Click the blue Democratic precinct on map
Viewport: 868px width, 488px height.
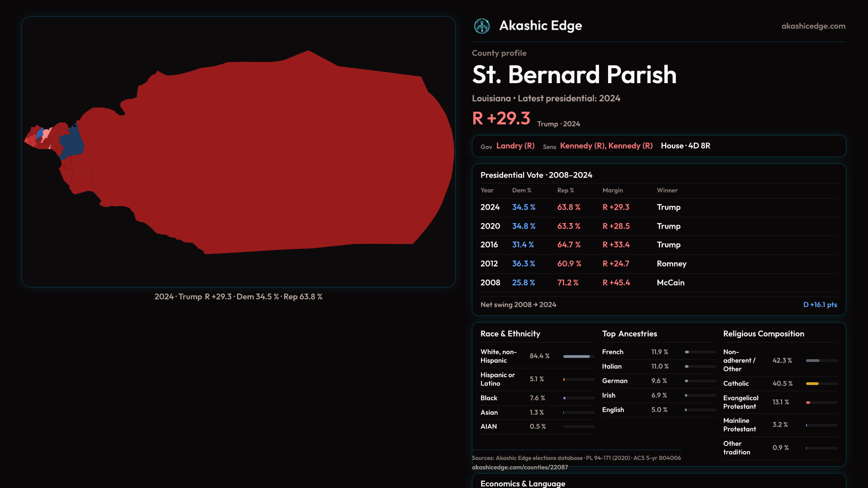click(x=71, y=142)
